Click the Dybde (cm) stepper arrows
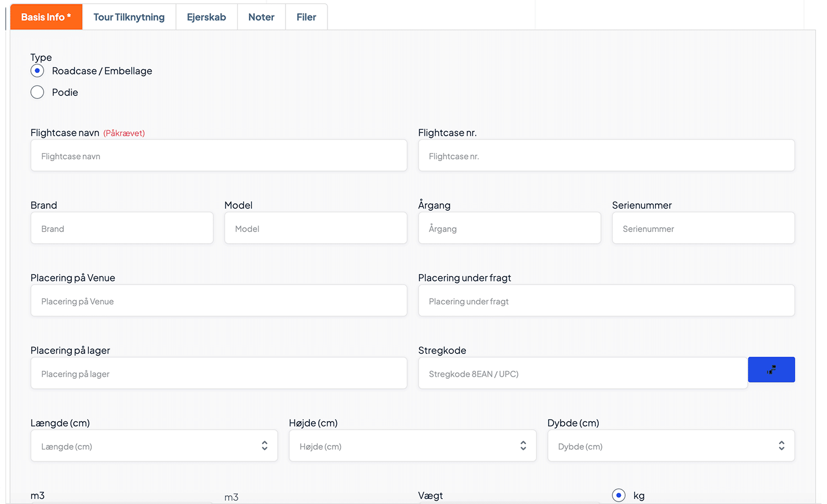This screenshot has width=827, height=504. pos(781,446)
